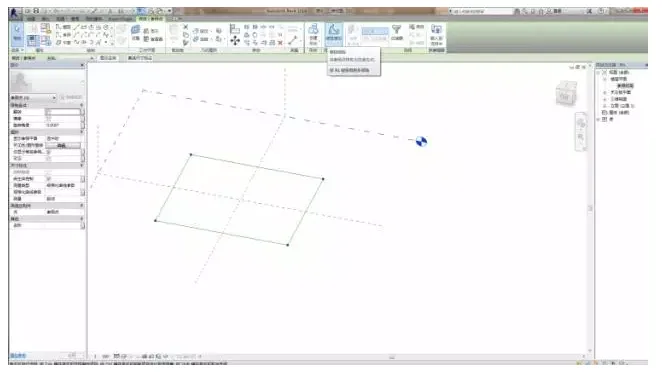Click the Set work plane icon
The height and width of the screenshot is (375, 663).
[x=135, y=30]
